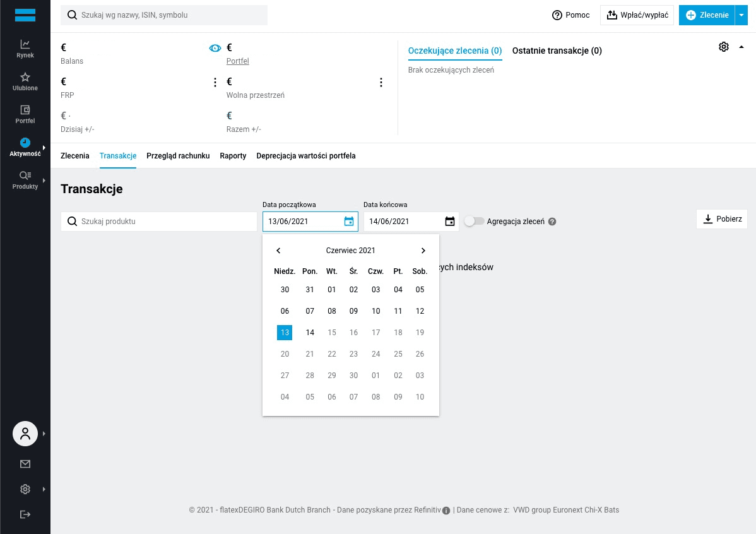756x534 pixels.
Task: Expand Zlecenie button dropdown arrow
Action: [741, 15]
